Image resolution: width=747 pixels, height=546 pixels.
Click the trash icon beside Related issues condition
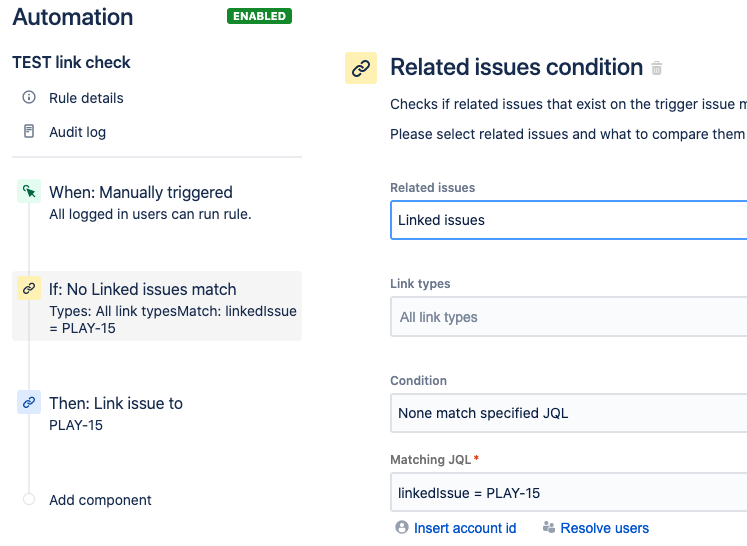[x=657, y=69]
